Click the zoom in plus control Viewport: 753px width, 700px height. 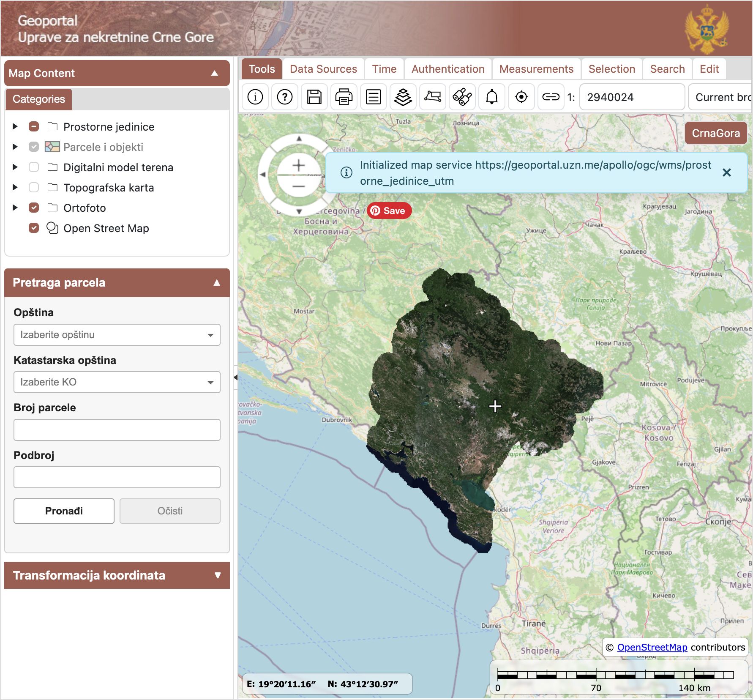pyautogui.click(x=299, y=165)
